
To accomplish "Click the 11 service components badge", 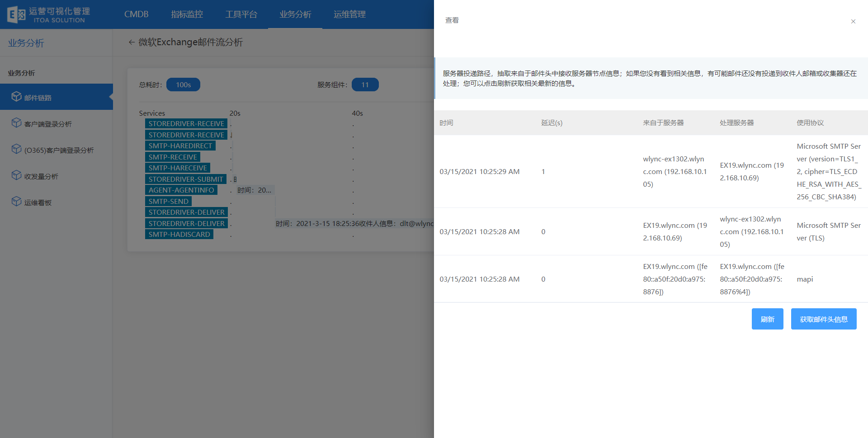I will (x=365, y=85).
